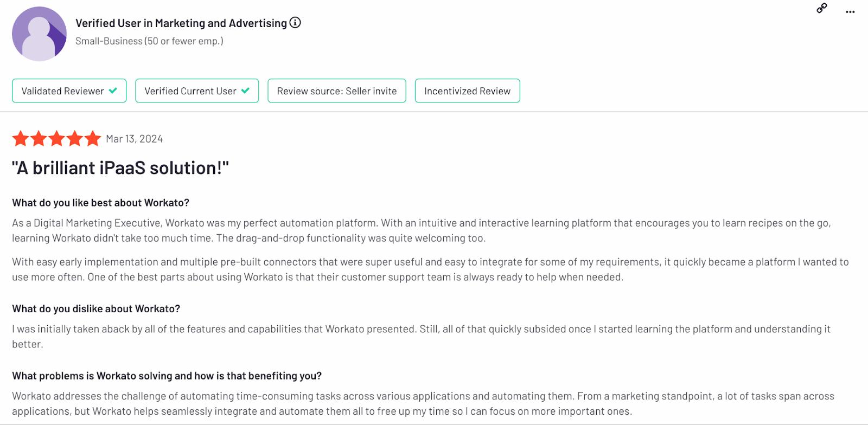
Task: Click the Mar 13, 2024 review date
Action: (x=134, y=139)
